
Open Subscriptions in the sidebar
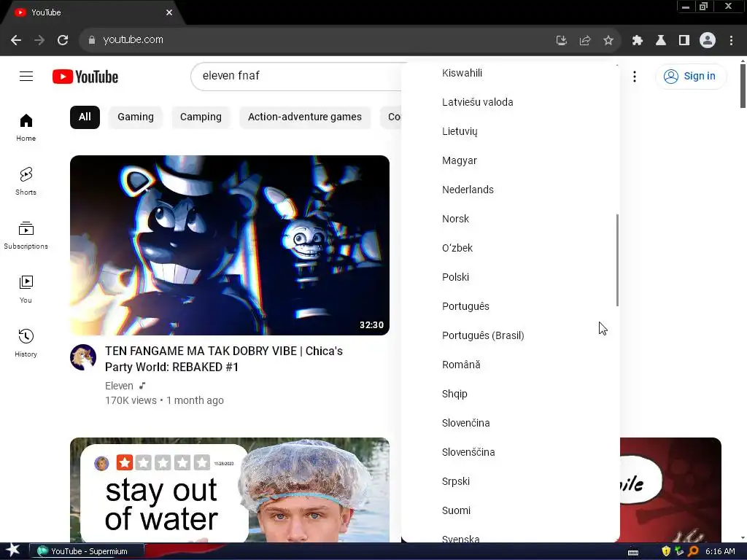tap(26, 236)
